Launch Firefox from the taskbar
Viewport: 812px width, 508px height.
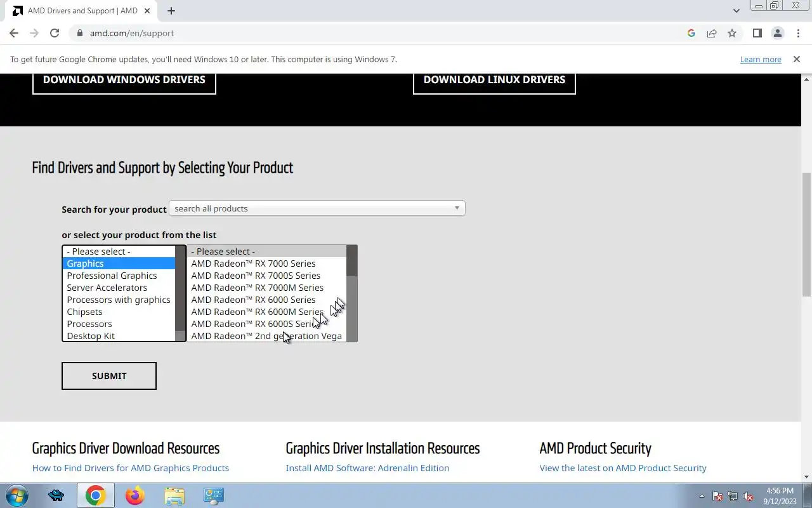coord(134,495)
